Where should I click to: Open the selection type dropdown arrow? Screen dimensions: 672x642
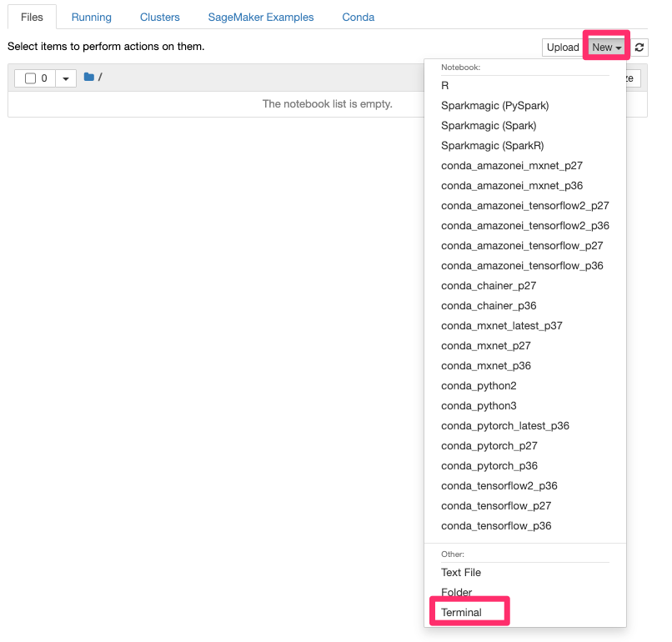[x=66, y=78]
